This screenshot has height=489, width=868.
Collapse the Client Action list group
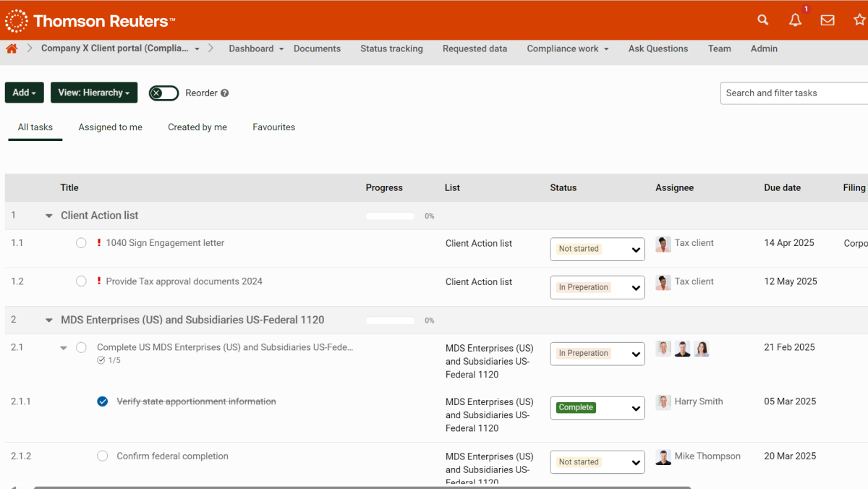click(49, 216)
